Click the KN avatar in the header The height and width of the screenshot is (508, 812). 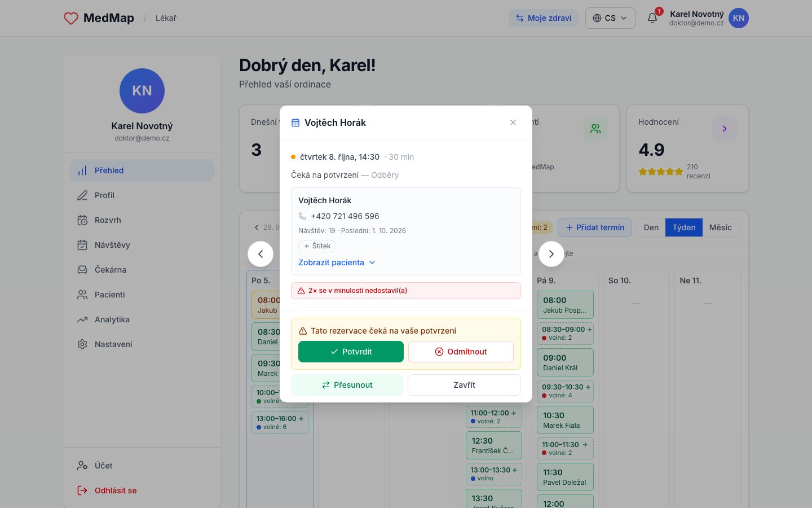(x=739, y=18)
